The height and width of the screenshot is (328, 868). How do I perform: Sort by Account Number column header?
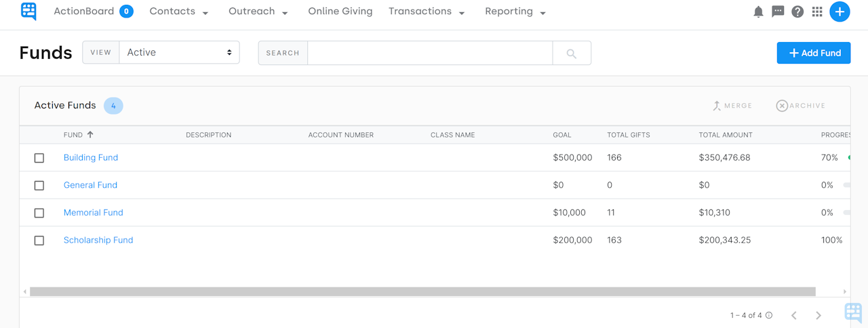pos(341,135)
